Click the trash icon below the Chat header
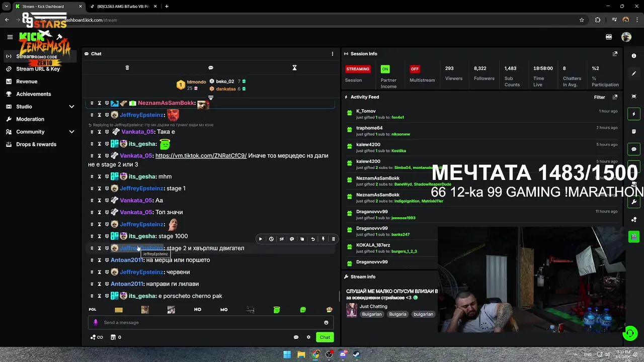The image size is (644, 362). [127, 67]
